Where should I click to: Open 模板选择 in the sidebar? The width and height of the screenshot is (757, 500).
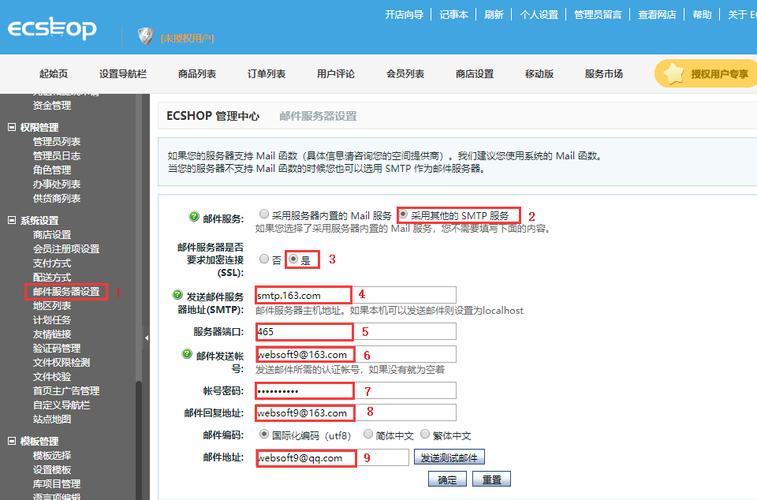52,455
